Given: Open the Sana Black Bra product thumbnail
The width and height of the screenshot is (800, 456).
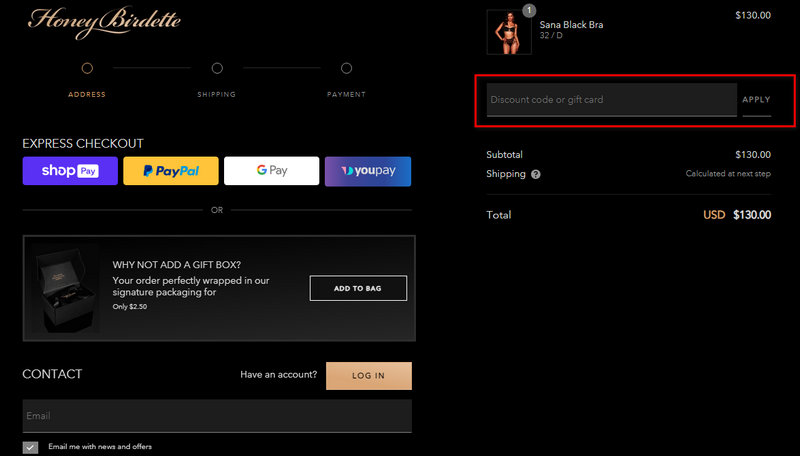Looking at the screenshot, I should 508,32.
